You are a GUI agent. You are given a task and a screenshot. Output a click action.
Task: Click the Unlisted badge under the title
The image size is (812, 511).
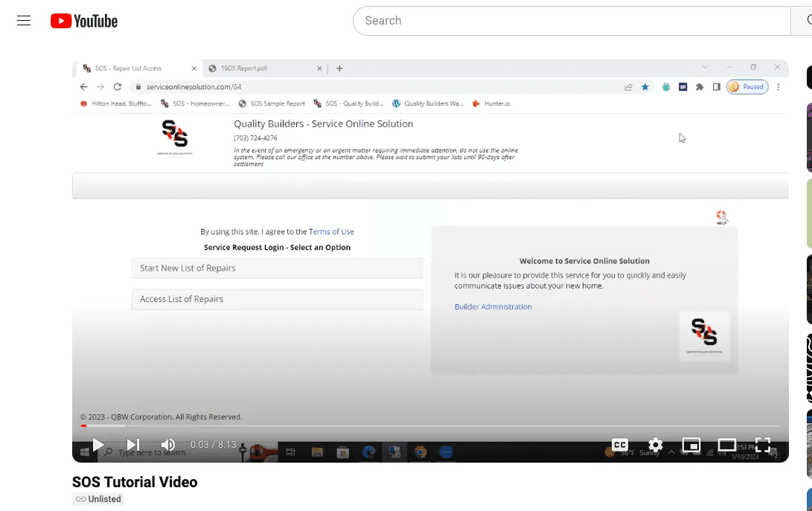(x=98, y=499)
